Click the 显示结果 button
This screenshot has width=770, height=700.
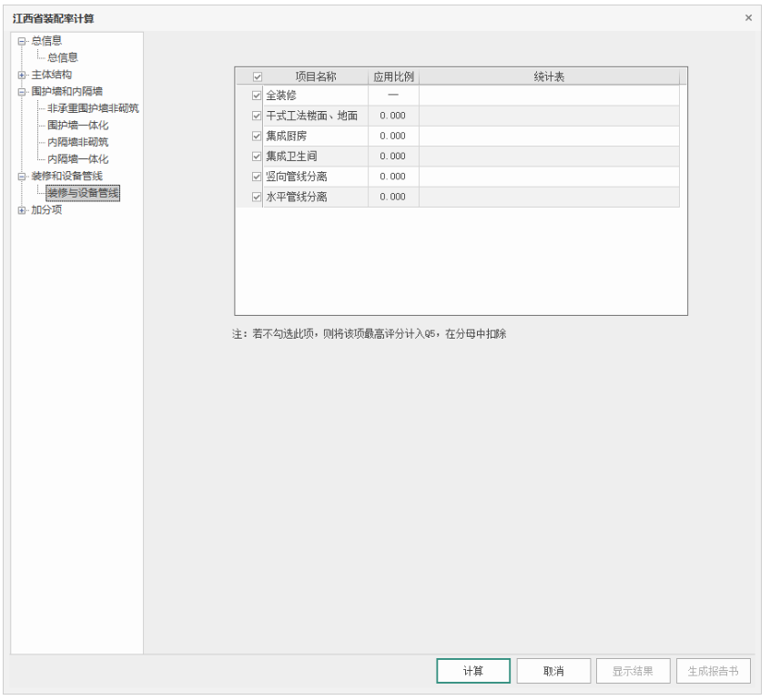633,671
